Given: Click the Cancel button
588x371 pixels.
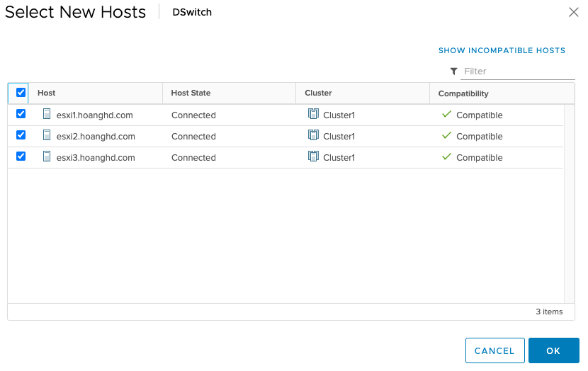Looking at the screenshot, I should tap(494, 350).
